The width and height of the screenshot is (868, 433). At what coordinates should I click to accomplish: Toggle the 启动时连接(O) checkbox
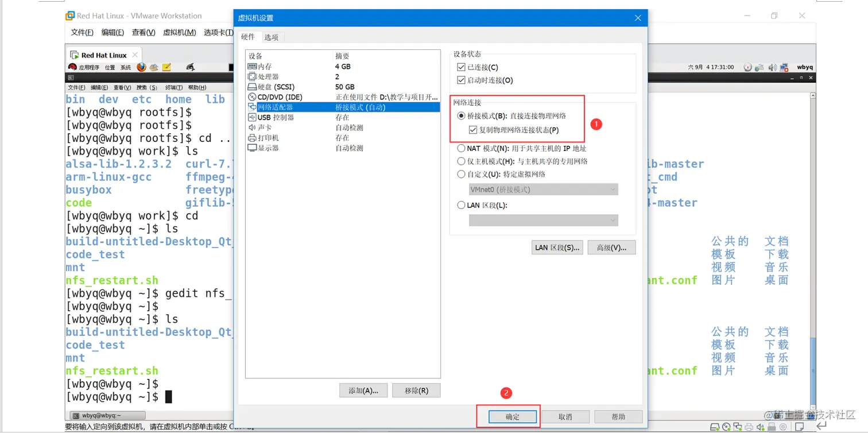pyautogui.click(x=461, y=80)
